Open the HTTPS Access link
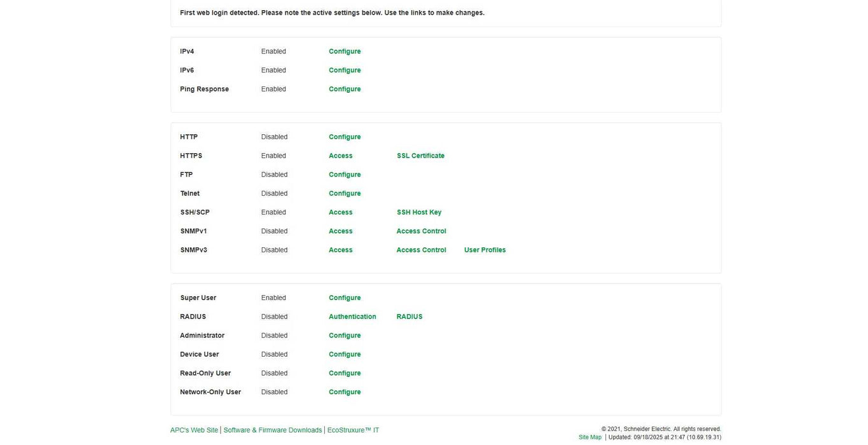This screenshot has width=868, height=445. 340,156
